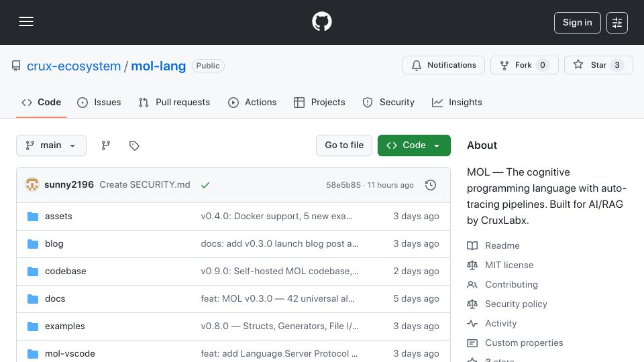Image resolution: width=644 pixels, height=362 pixels.
Task: Click the MIT license scale icon
Action: pyautogui.click(x=472, y=265)
